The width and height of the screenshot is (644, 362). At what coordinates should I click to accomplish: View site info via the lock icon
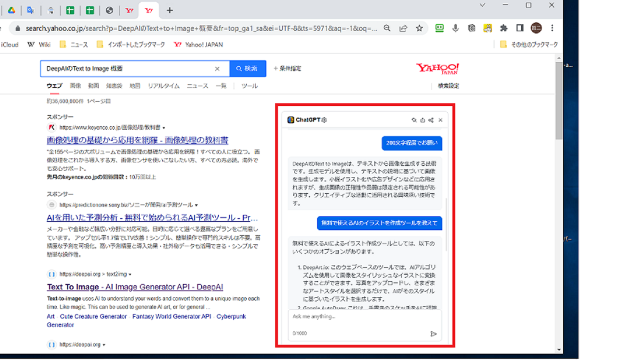pos(18,28)
